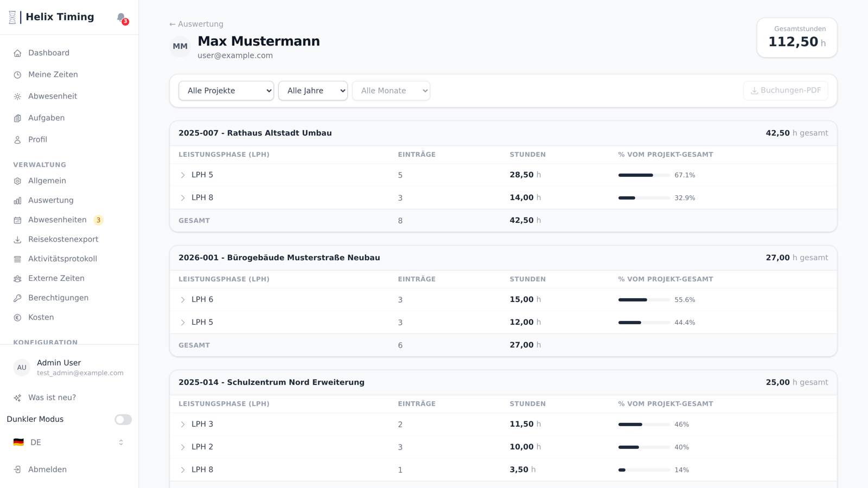Open the Alle Jahre dropdown
This screenshot has width=868, height=488.
313,91
